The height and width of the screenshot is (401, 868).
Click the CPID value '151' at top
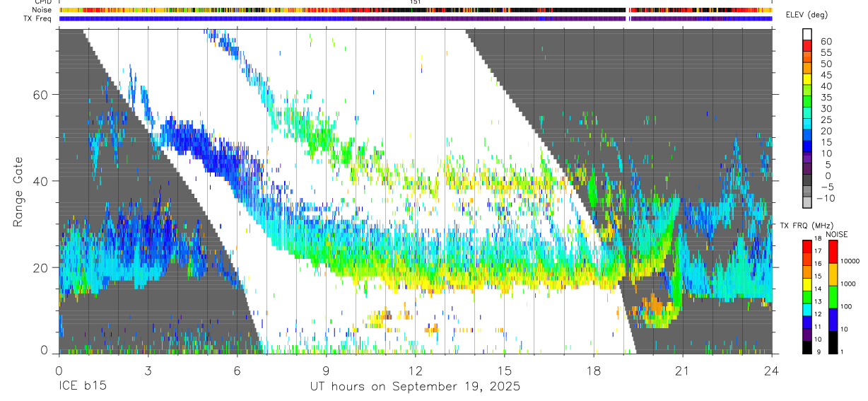(x=415, y=2)
